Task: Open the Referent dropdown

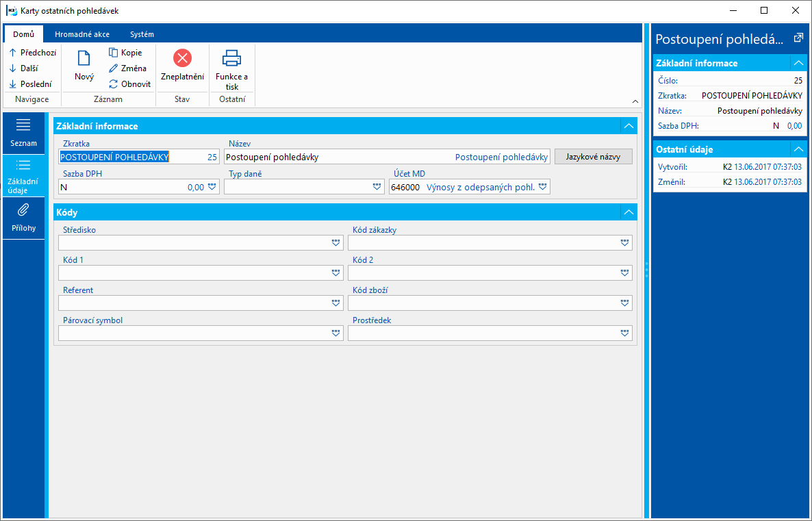Action: (x=335, y=303)
